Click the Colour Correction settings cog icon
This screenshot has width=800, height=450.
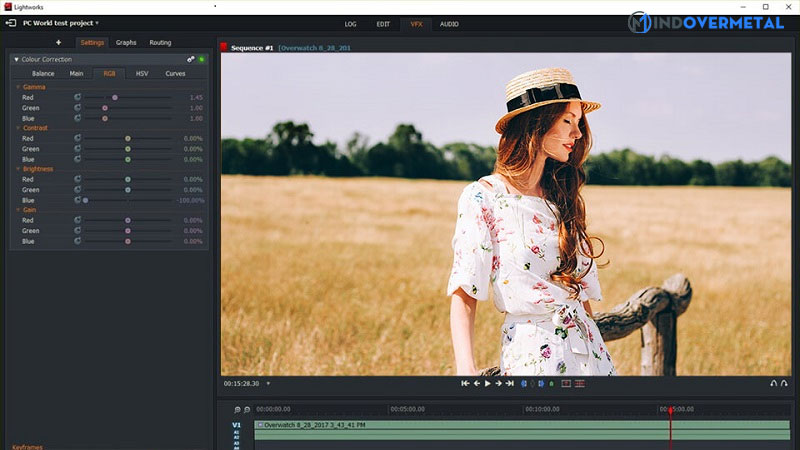[190, 60]
